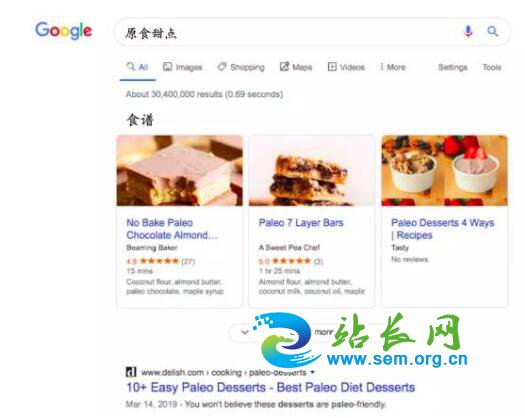
Task: Open the delish.com result options arrow
Action: (x=312, y=372)
